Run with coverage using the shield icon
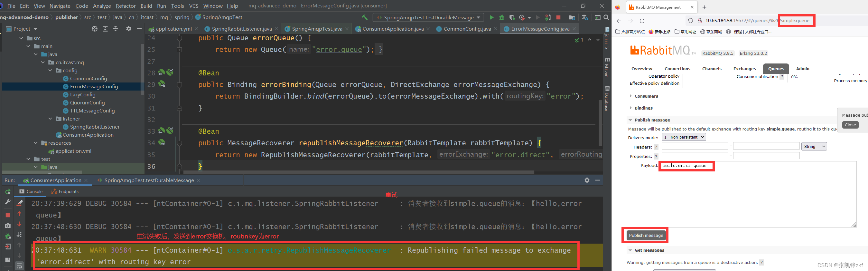The image size is (868, 271). 512,17
